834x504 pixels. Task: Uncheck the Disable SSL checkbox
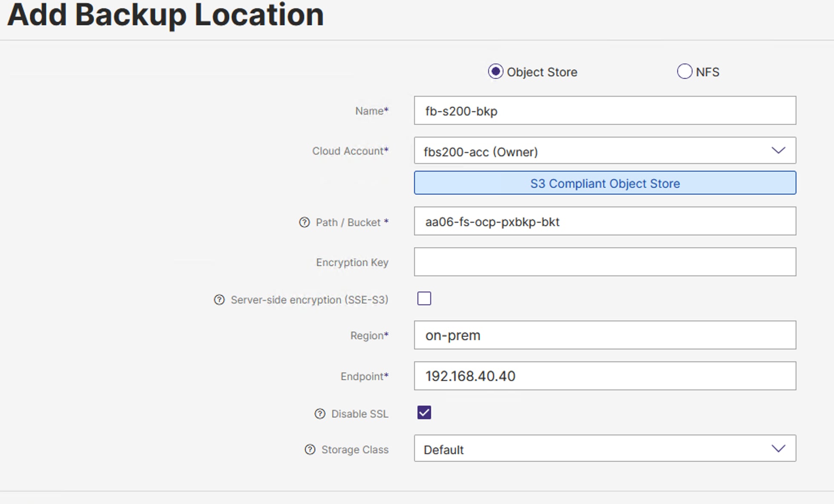(424, 412)
